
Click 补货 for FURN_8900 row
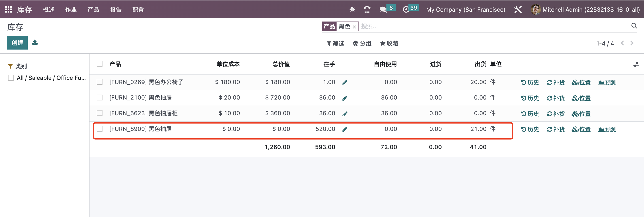tap(556, 130)
